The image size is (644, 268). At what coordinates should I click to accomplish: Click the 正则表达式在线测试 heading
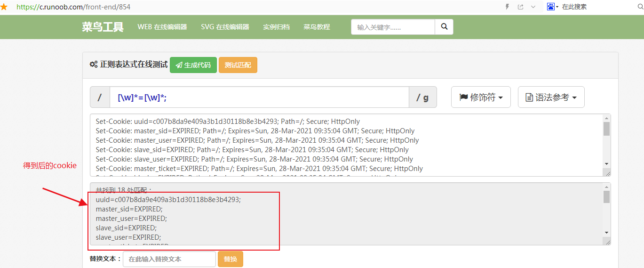[134, 65]
